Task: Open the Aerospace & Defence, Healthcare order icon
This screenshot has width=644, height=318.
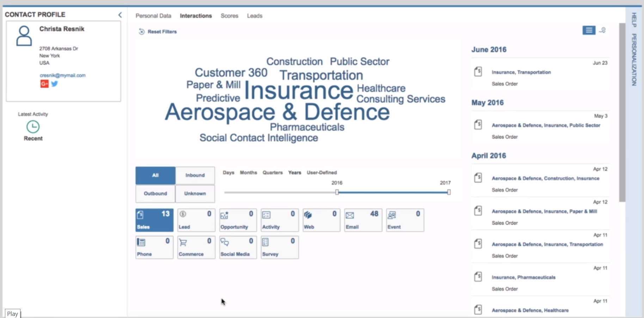Action: click(x=478, y=310)
